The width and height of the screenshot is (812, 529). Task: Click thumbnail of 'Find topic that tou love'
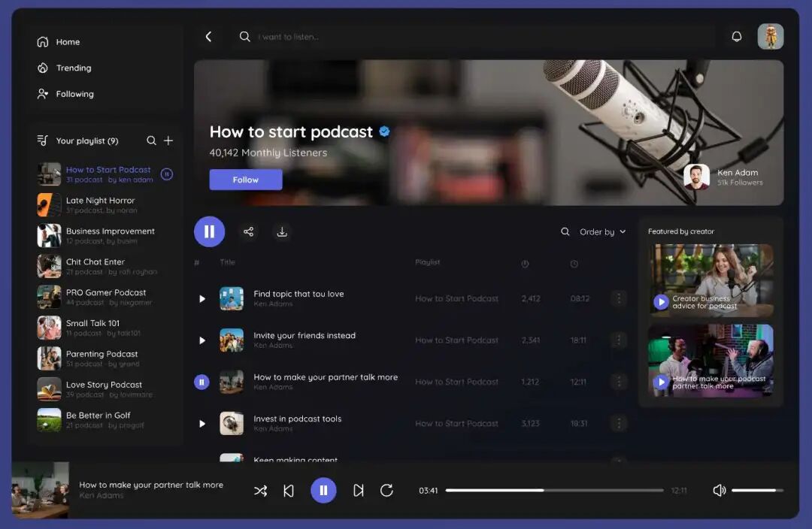[x=232, y=298]
